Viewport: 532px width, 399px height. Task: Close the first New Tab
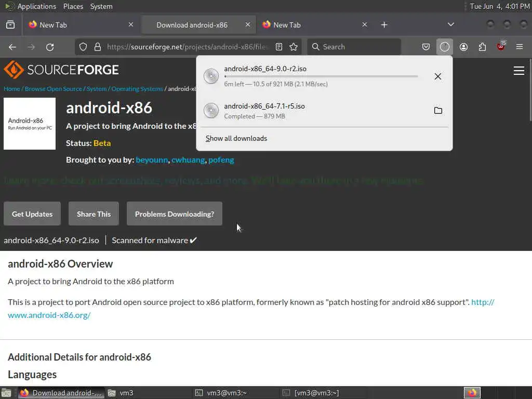(130, 25)
